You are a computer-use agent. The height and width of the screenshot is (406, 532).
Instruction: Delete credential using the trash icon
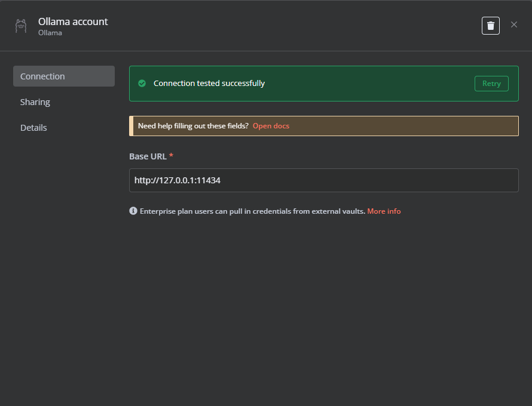[491, 26]
